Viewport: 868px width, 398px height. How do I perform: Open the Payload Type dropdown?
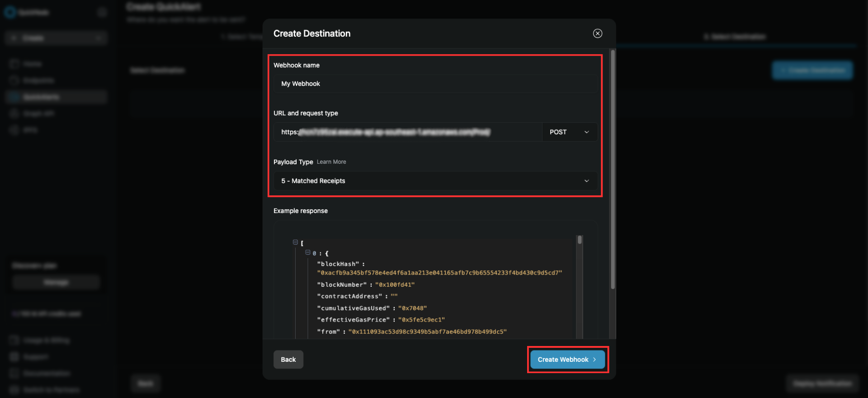click(435, 181)
